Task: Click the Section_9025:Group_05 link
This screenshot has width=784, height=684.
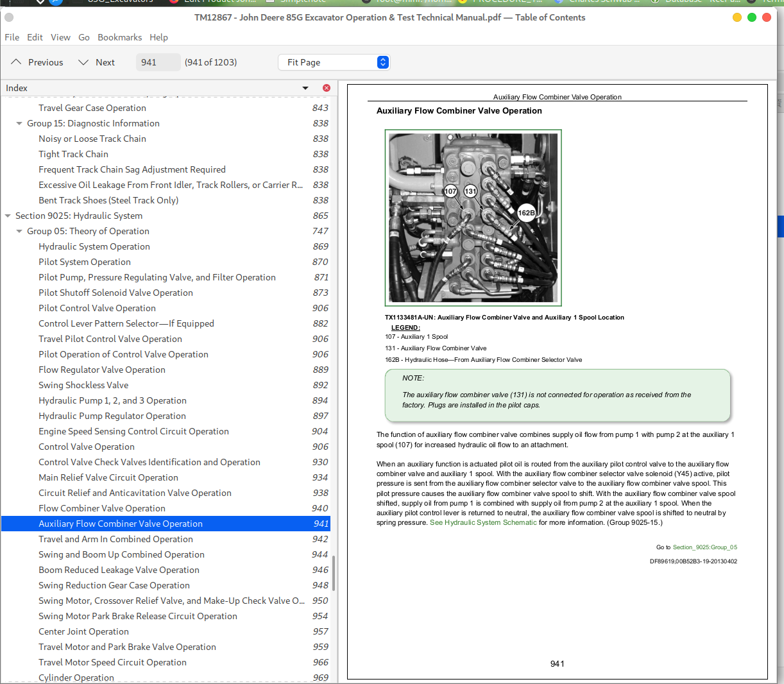Action: (704, 547)
